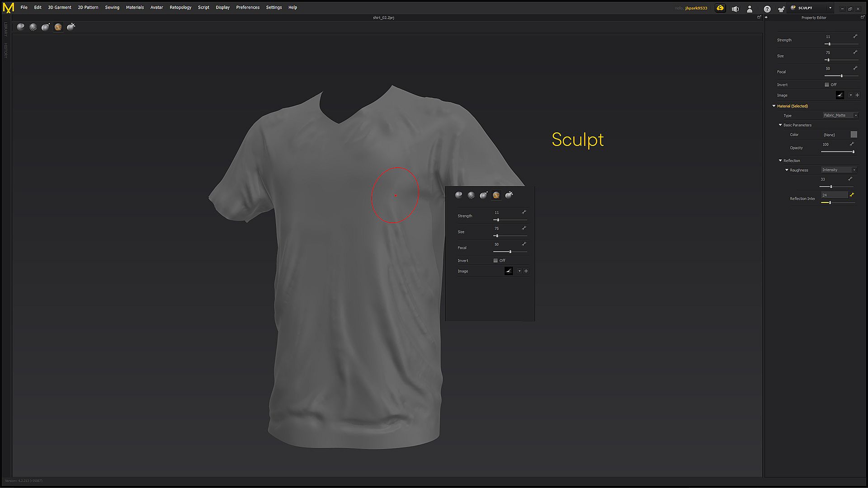This screenshot has height=488, width=868.
Task: Click wrench icon beside Strength in Property Editor
Action: pyautogui.click(x=855, y=36)
